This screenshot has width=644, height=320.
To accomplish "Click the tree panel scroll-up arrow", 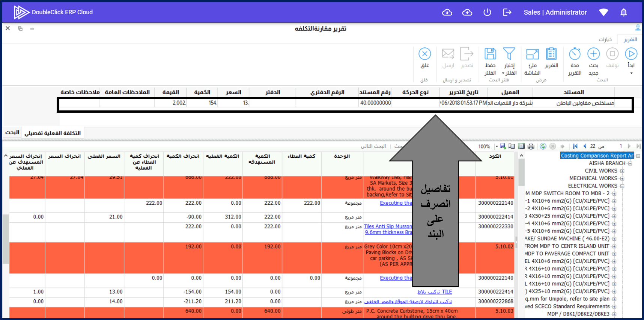I will (x=521, y=155).
